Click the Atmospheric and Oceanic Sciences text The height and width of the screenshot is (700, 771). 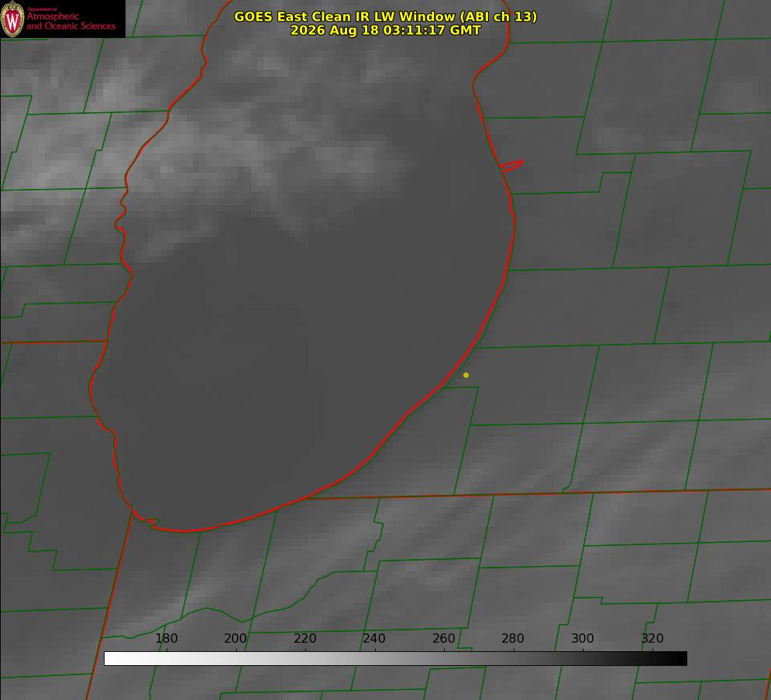(71, 21)
